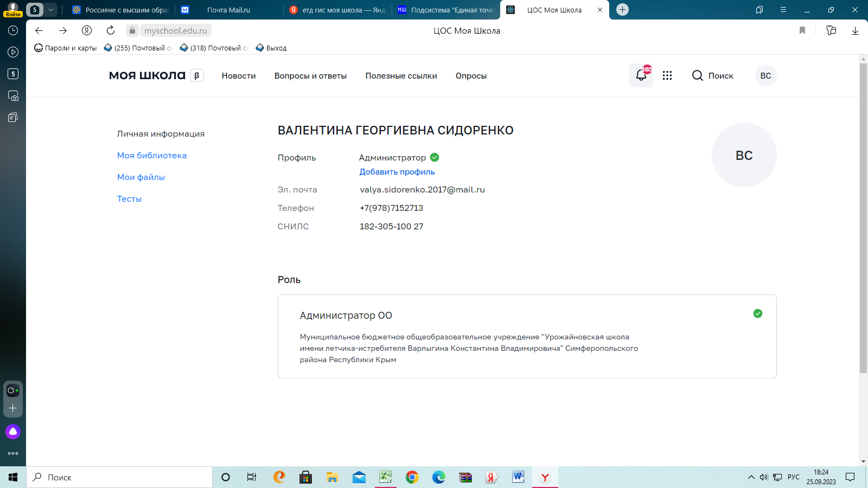Click the BC user avatar in header

(765, 76)
